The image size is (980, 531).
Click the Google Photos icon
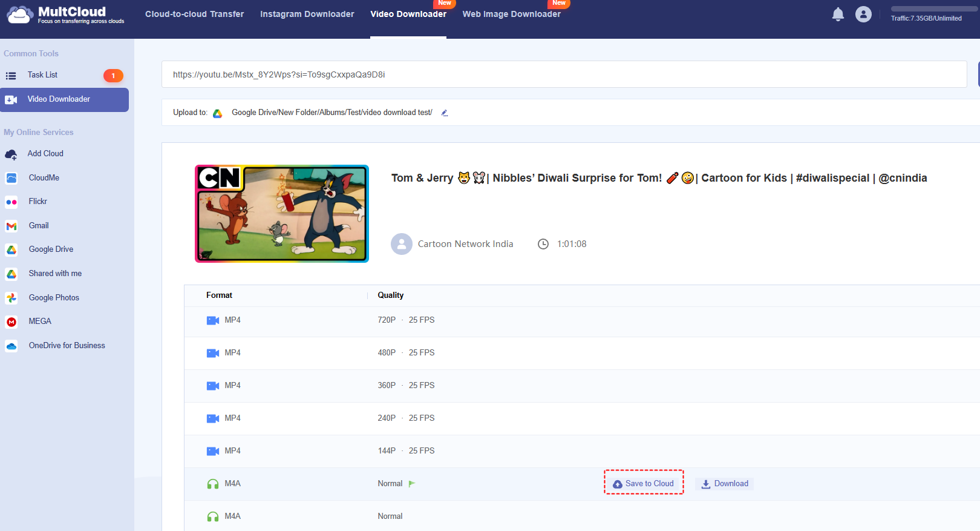pos(11,298)
